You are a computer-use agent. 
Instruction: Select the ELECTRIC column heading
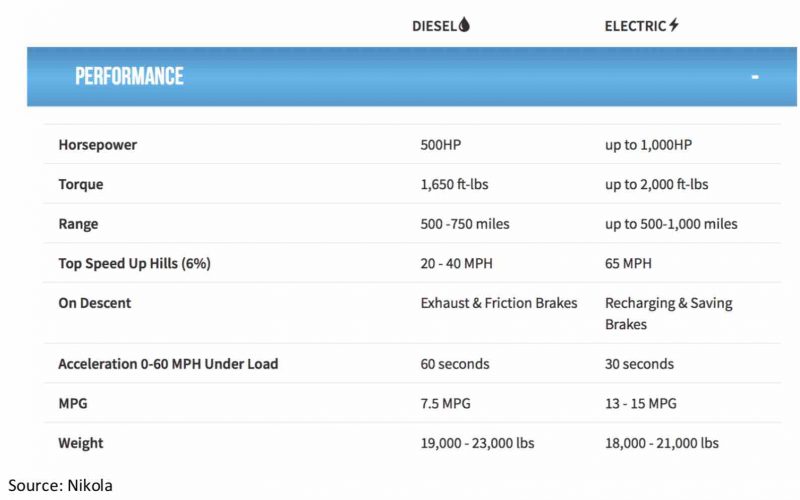point(635,26)
